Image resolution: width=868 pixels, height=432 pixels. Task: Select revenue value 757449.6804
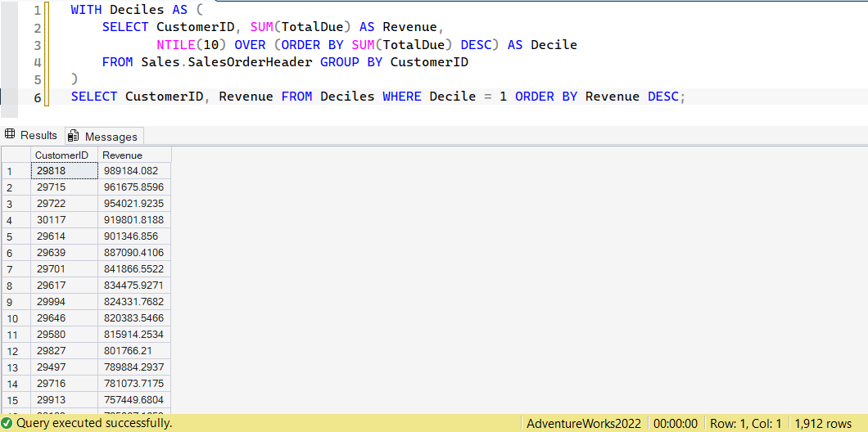point(134,400)
